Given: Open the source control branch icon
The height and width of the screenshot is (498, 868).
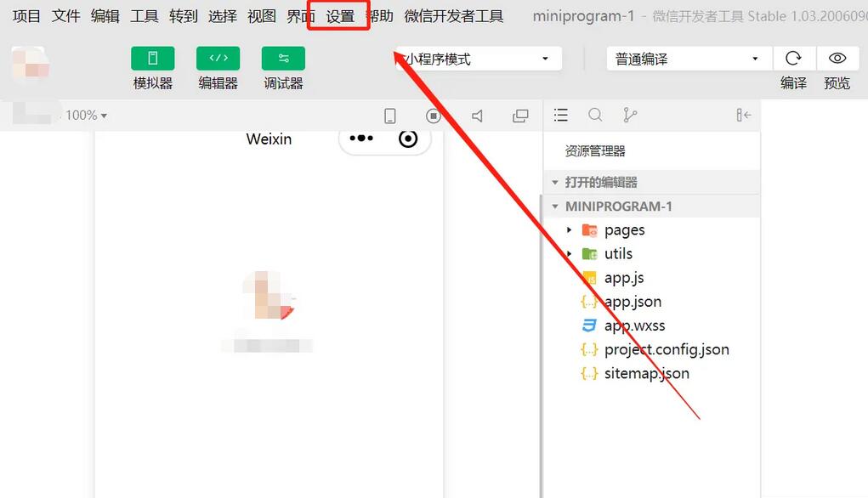Looking at the screenshot, I should tap(629, 115).
